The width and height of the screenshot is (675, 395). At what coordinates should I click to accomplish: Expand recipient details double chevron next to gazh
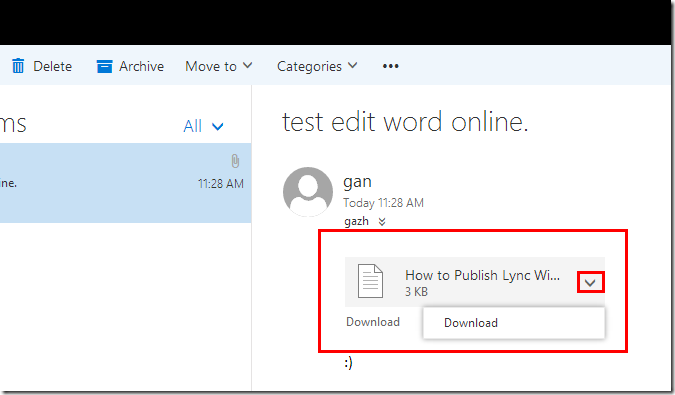point(382,222)
